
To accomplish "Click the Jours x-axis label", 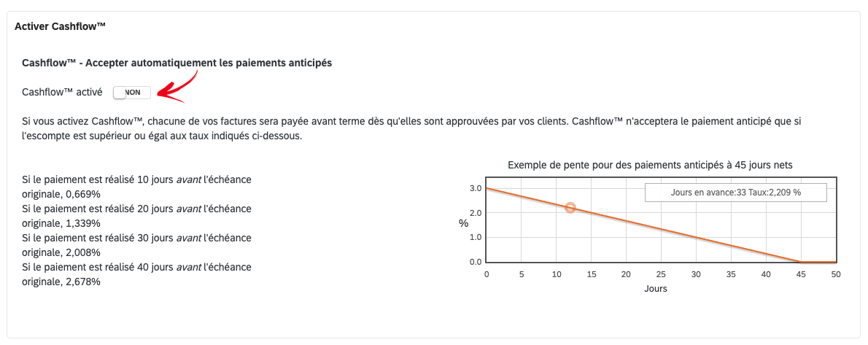I will 656,289.
